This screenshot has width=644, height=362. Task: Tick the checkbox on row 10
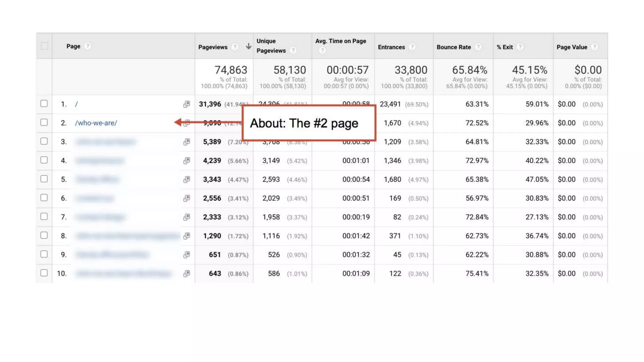point(44,273)
